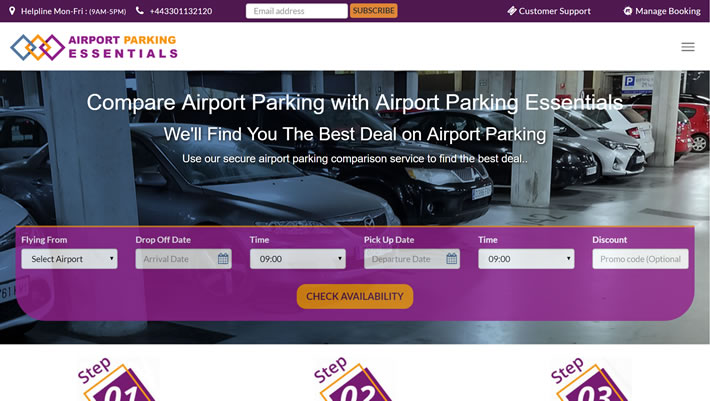The image size is (710, 401).
Task: Click the Pick Up Date calendar icon
Action: 452,259
